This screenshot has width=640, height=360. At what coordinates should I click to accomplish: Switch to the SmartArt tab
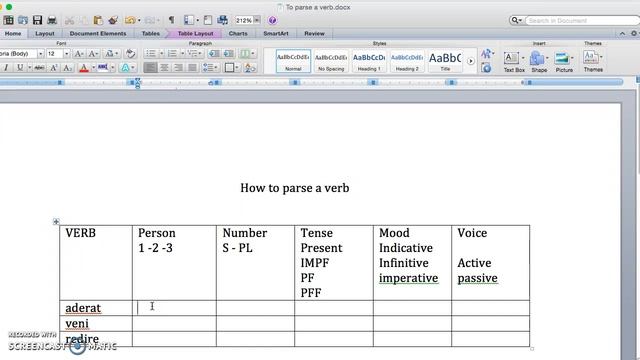(x=276, y=33)
